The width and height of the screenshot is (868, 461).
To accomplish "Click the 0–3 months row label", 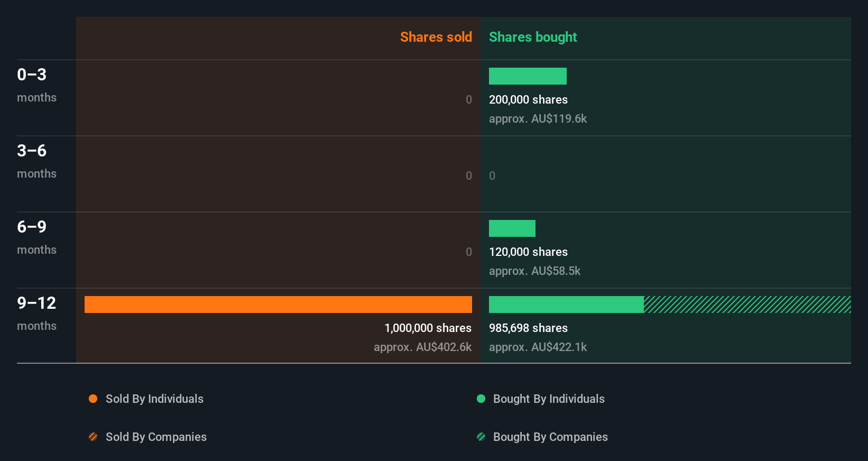I will click(x=36, y=85).
